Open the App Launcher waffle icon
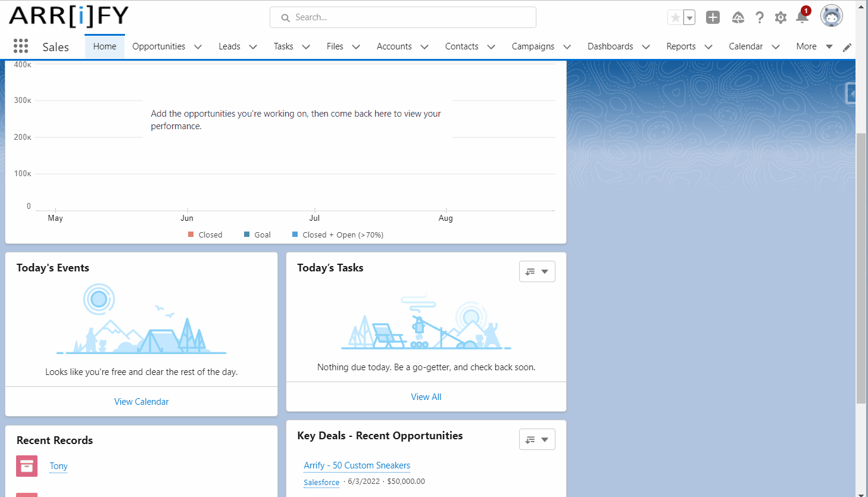This screenshot has height=497, width=868. 21,46
